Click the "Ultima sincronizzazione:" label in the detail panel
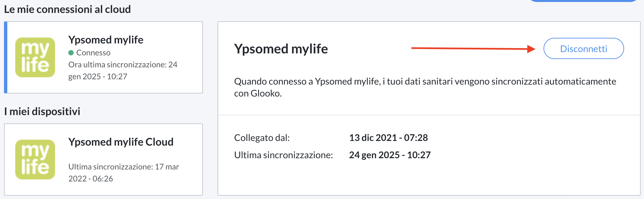Image resolution: width=644 pixels, height=199 pixels. [284, 155]
